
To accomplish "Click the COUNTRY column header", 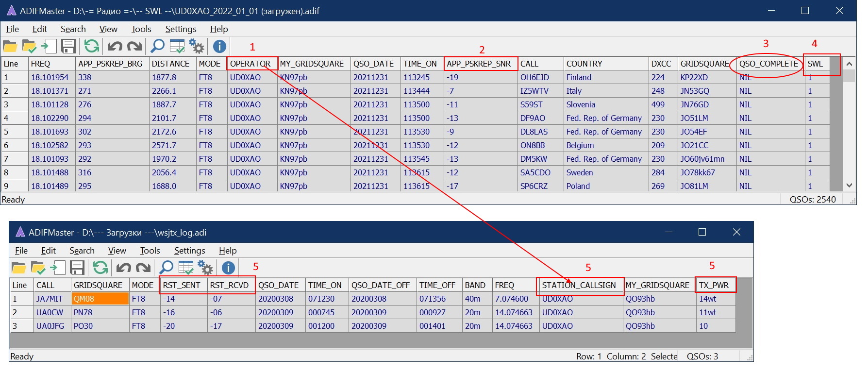I will click(x=606, y=64).
